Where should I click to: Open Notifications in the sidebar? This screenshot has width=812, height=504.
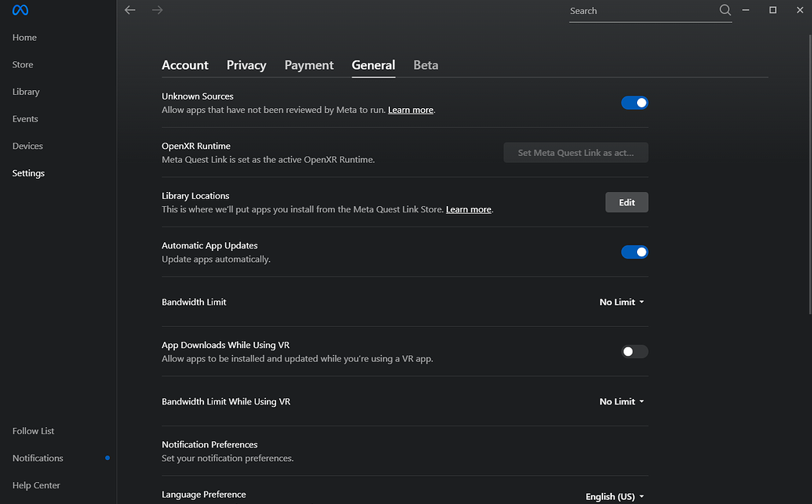click(x=38, y=458)
